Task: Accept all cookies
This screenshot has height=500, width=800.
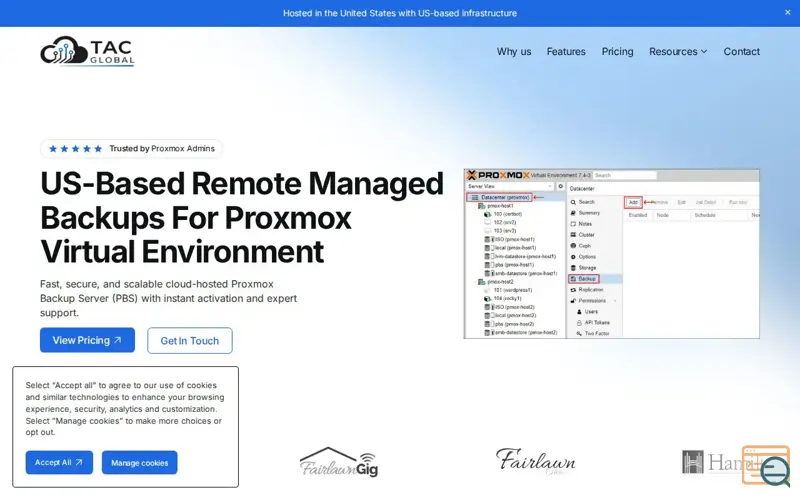Action: tap(59, 462)
